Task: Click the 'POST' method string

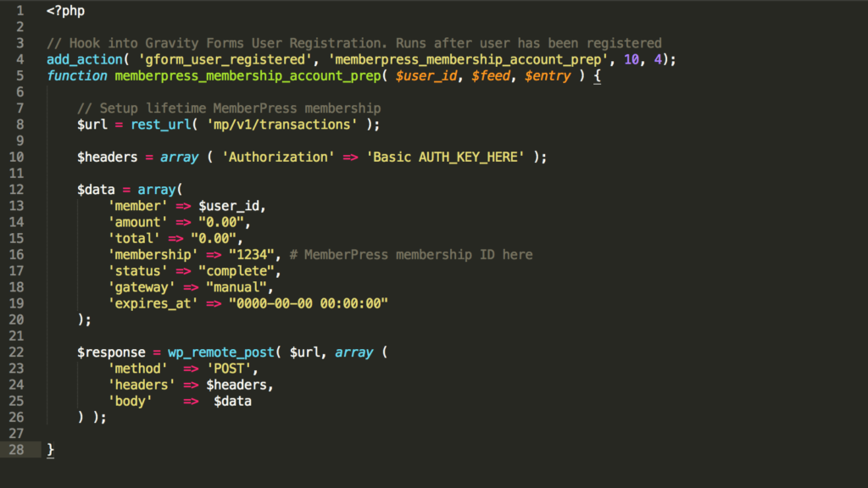Action: (x=231, y=369)
